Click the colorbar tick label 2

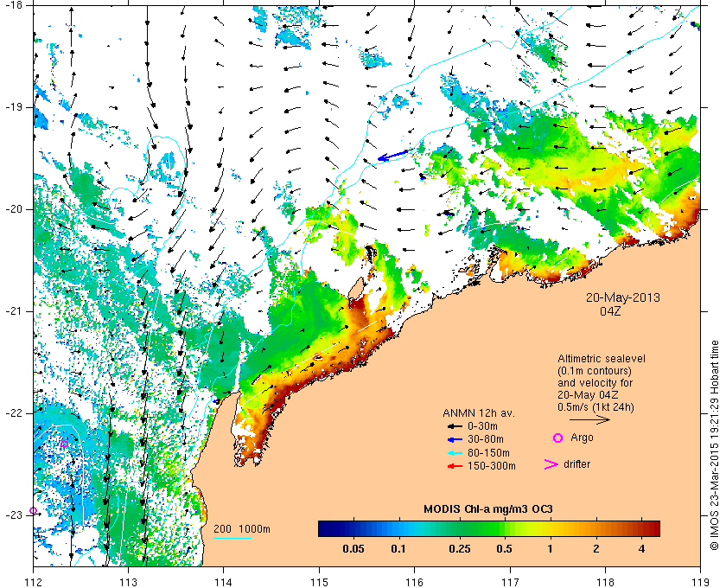(x=595, y=549)
